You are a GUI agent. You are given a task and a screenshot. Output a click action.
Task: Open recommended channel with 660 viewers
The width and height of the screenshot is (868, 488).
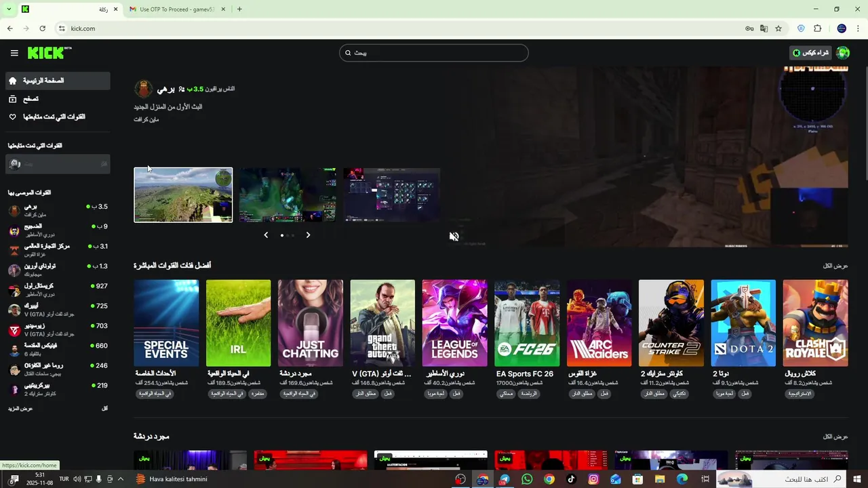point(58,349)
